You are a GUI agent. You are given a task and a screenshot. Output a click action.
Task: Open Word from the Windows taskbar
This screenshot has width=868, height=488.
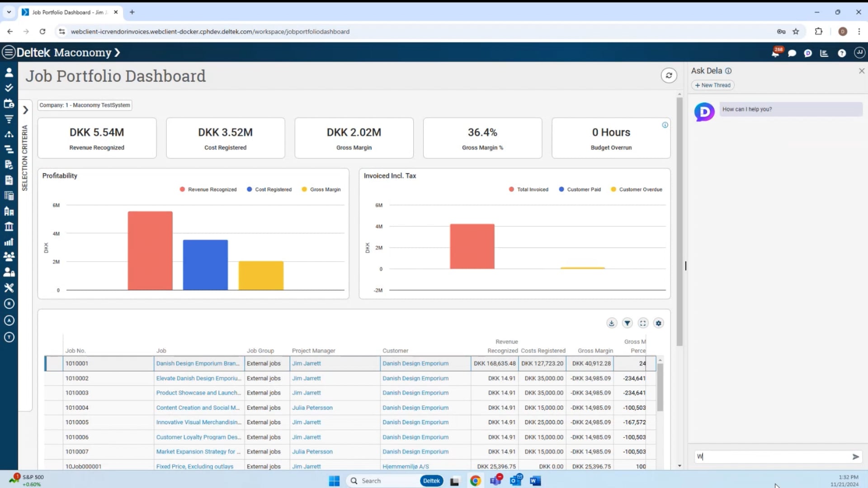click(535, 481)
